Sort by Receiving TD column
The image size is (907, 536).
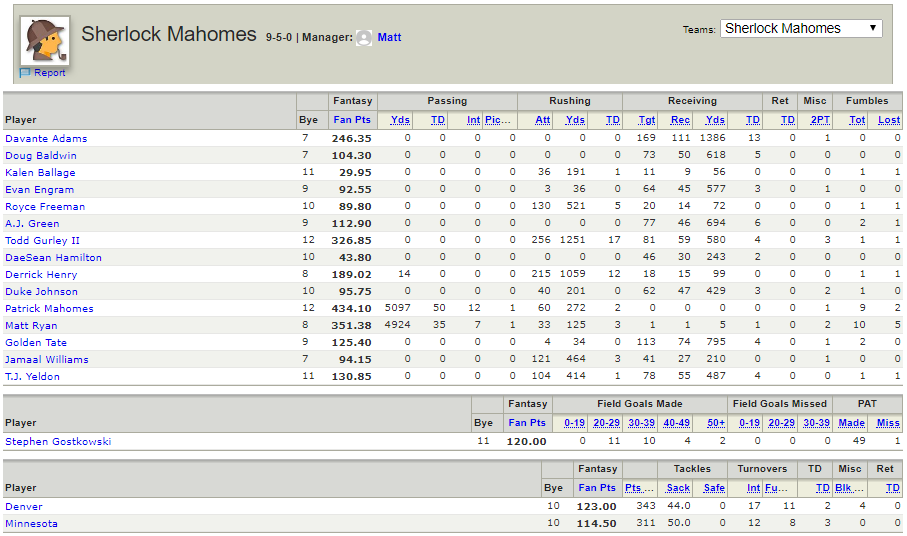(x=753, y=120)
